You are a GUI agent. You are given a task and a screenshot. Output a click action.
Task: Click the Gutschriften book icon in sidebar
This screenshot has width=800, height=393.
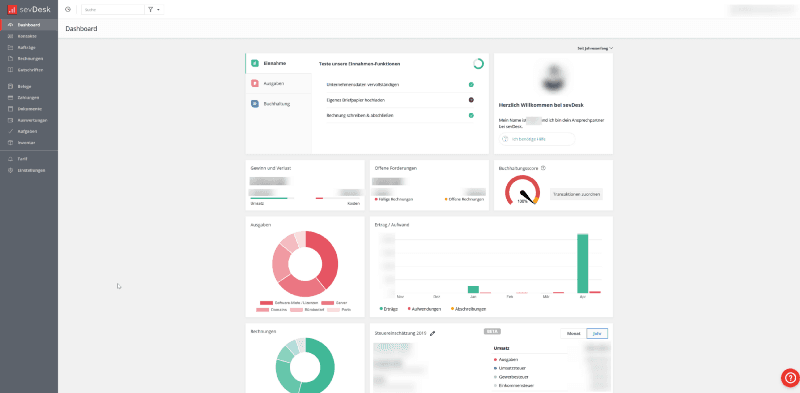[11, 70]
